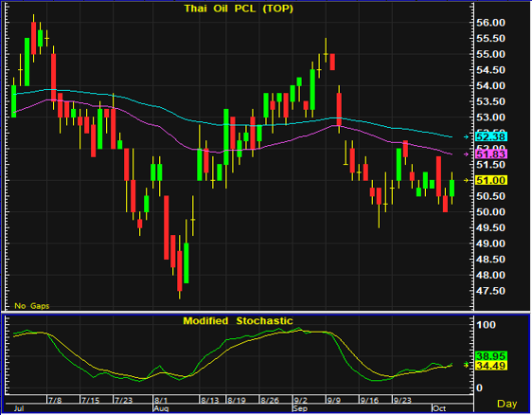Screen dimensions: 532x415
Task: Click the 9/9 date marker
Action: coord(334,400)
